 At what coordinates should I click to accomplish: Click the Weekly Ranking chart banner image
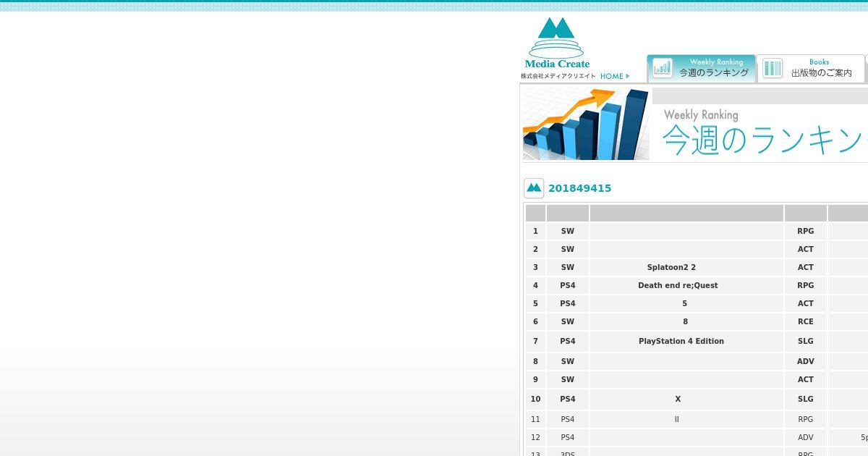point(586,124)
